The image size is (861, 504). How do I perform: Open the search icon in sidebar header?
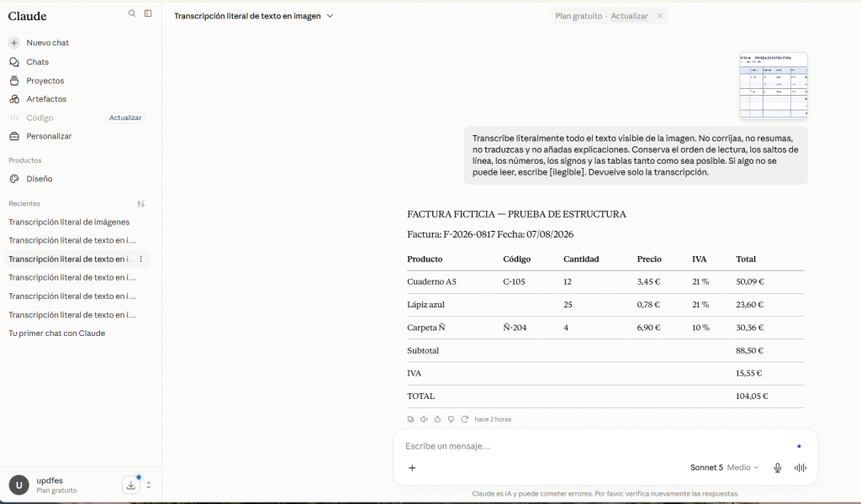tap(132, 13)
